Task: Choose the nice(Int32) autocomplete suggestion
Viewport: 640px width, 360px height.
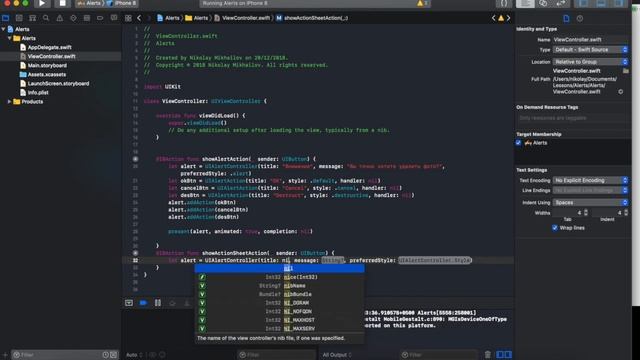Action: 279,277
